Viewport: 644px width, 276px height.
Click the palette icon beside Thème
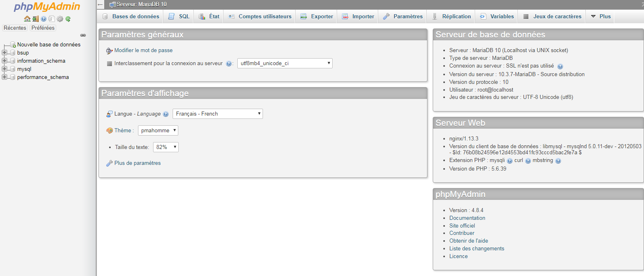[109, 131]
